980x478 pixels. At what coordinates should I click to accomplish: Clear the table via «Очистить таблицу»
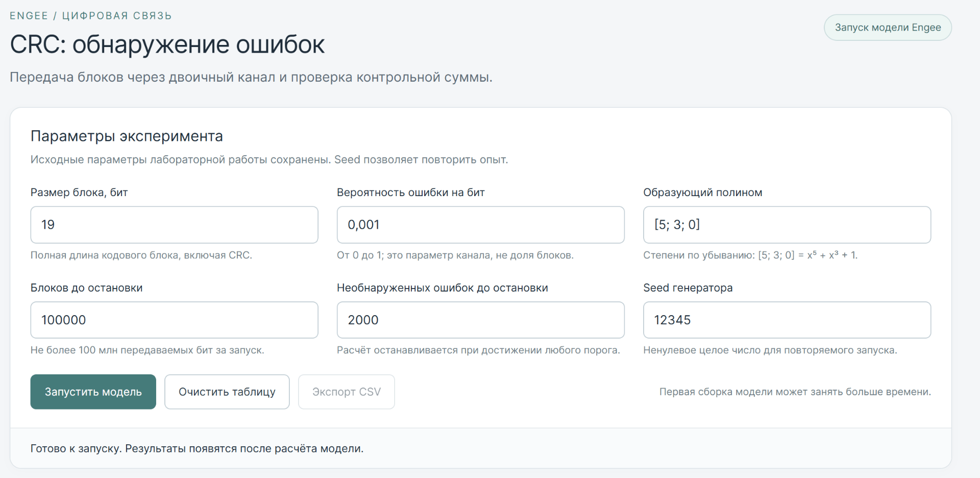tap(227, 392)
